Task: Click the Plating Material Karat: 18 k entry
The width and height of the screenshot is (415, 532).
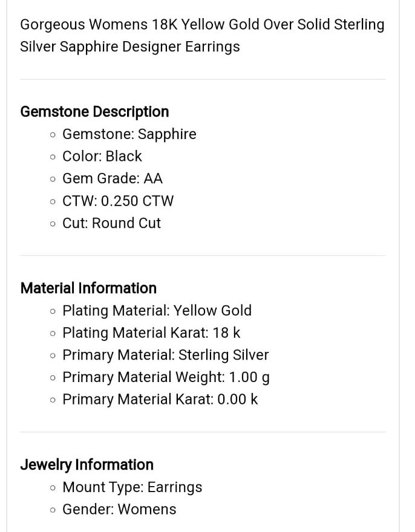Action: click(151, 333)
